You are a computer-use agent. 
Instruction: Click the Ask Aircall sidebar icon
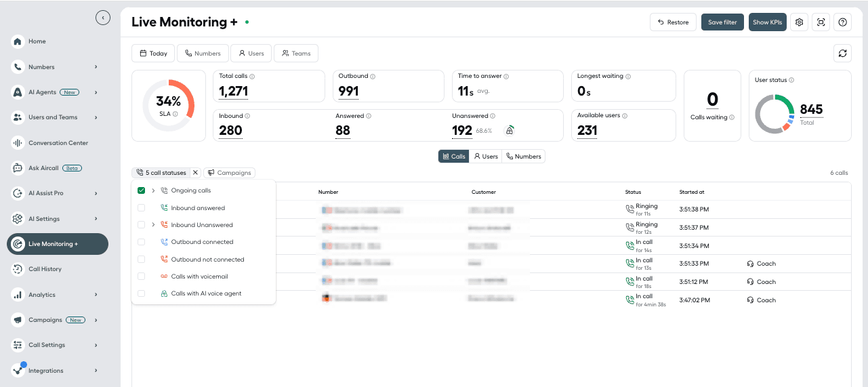click(x=18, y=168)
